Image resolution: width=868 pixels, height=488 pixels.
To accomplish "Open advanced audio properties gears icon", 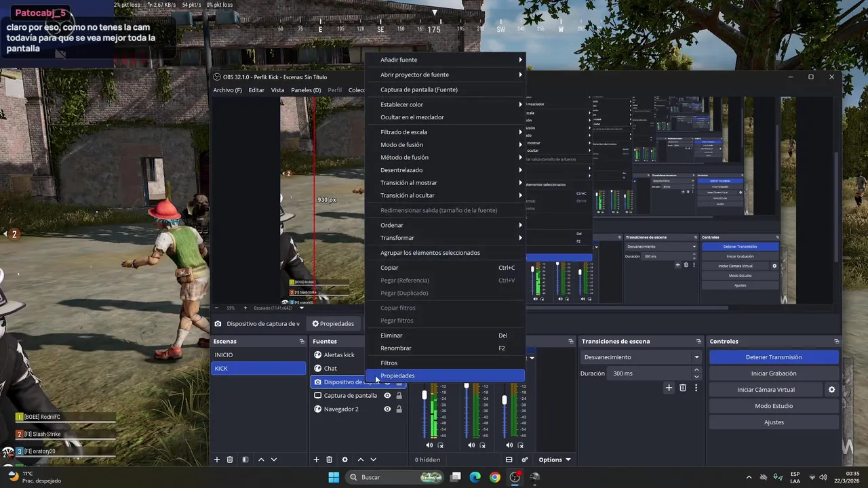I will pyautogui.click(x=525, y=460).
